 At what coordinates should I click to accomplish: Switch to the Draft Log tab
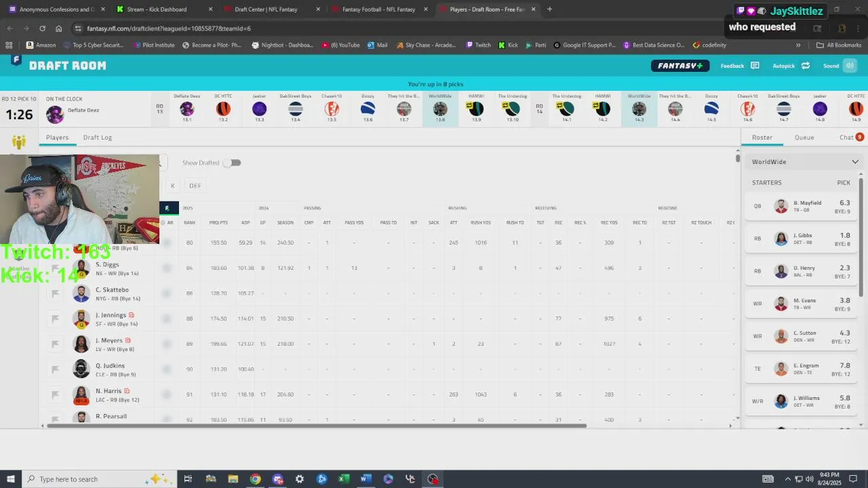98,138
